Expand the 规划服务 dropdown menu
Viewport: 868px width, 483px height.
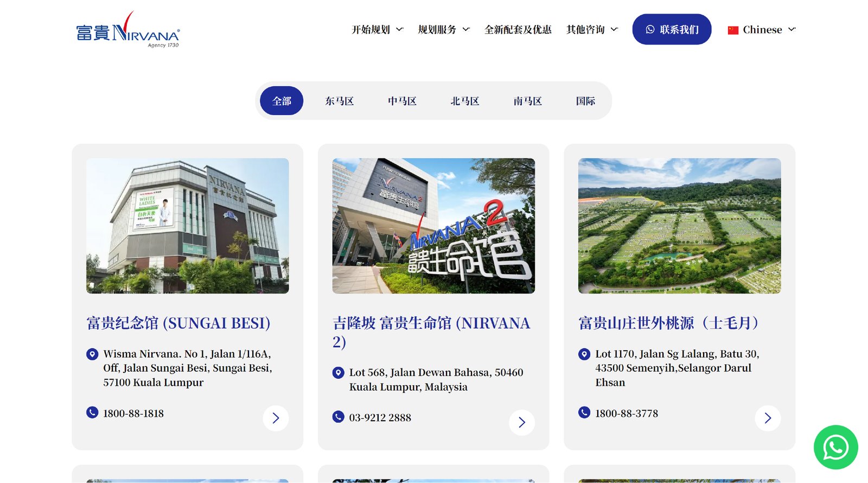point(443,30)
